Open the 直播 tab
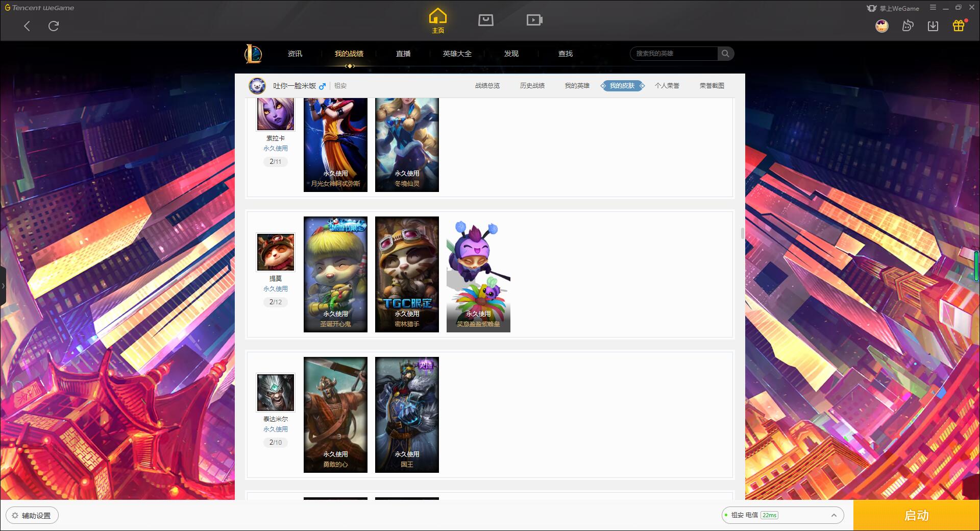The image size is (980, 531). pos(403,54)
